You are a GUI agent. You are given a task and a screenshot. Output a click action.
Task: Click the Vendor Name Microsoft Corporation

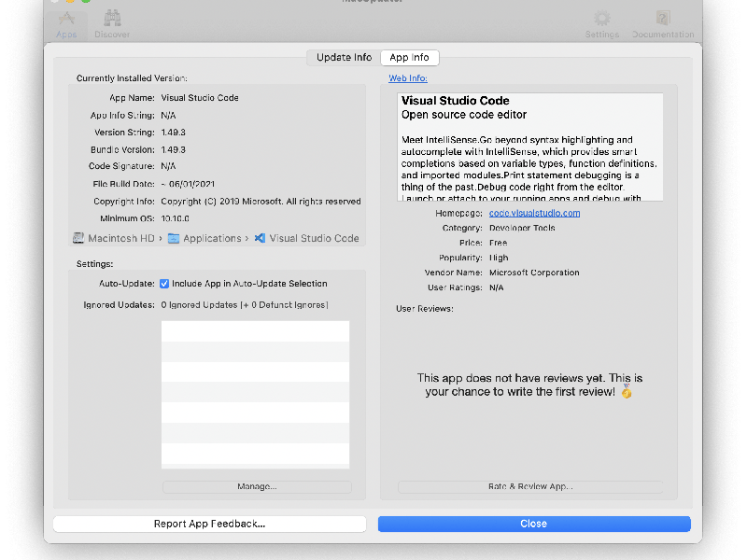click(x=534, y=273)
